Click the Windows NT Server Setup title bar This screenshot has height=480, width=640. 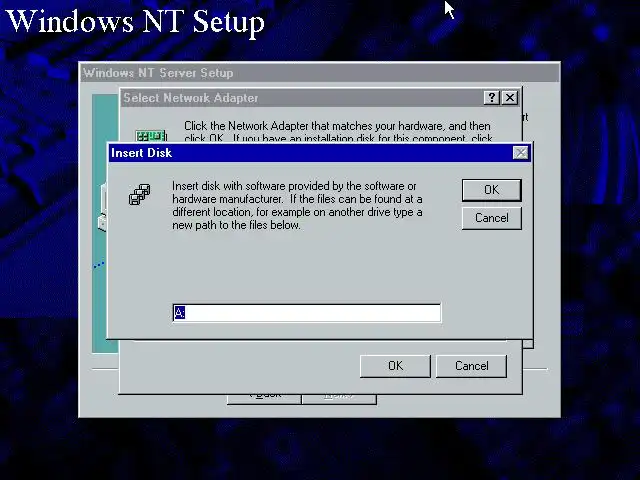(319, 73)
